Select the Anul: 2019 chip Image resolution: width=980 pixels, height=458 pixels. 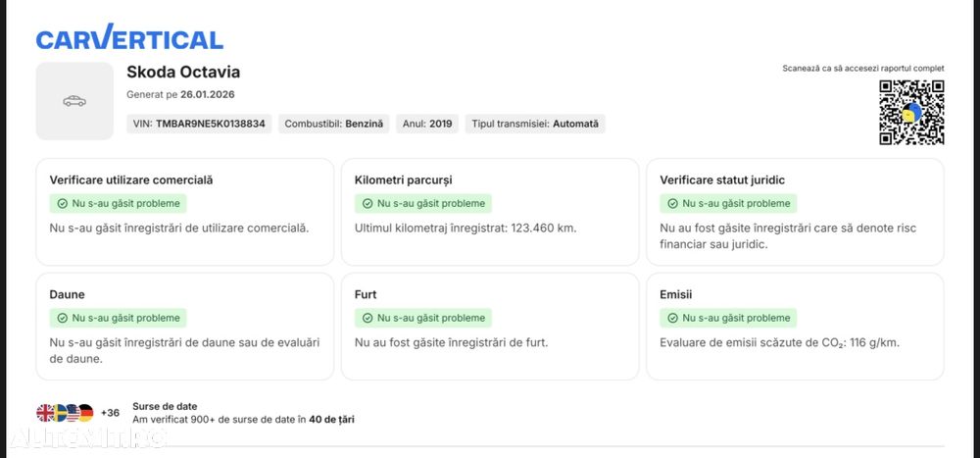pos(427,124)
